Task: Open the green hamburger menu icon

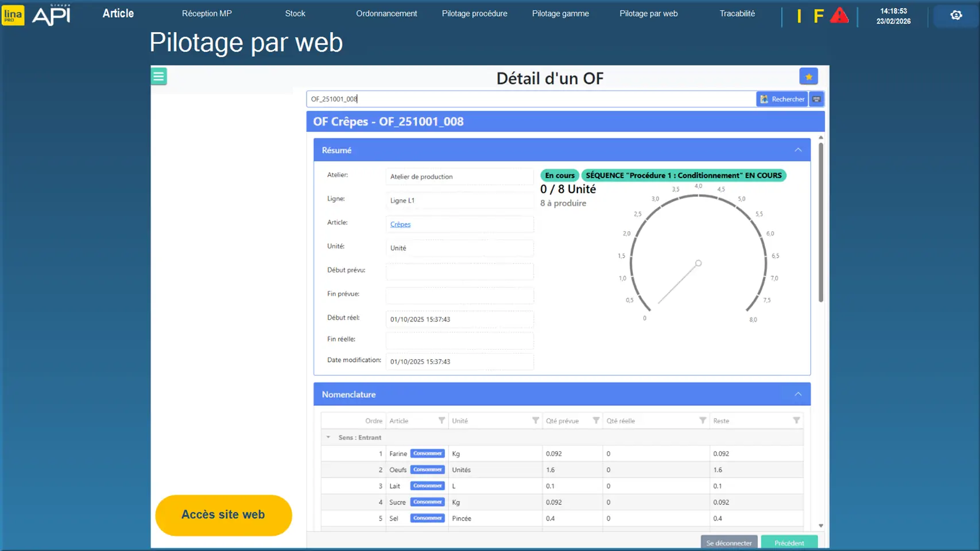Action: [159, 76]
